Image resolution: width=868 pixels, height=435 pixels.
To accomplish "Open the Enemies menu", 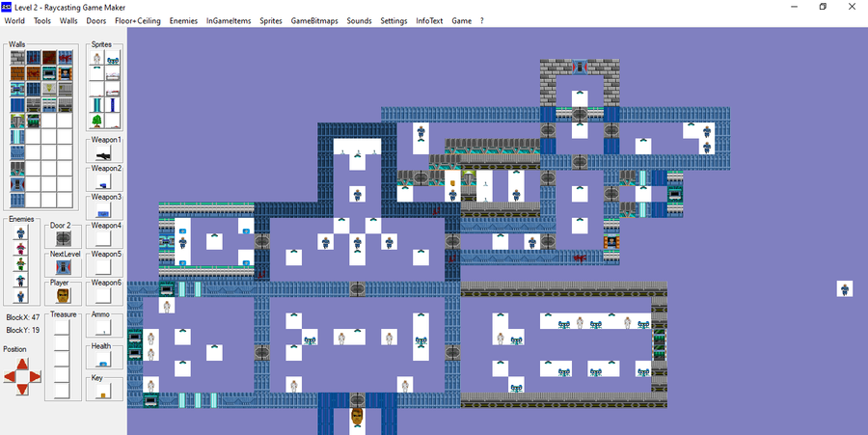I will click(x=183, y=20).
